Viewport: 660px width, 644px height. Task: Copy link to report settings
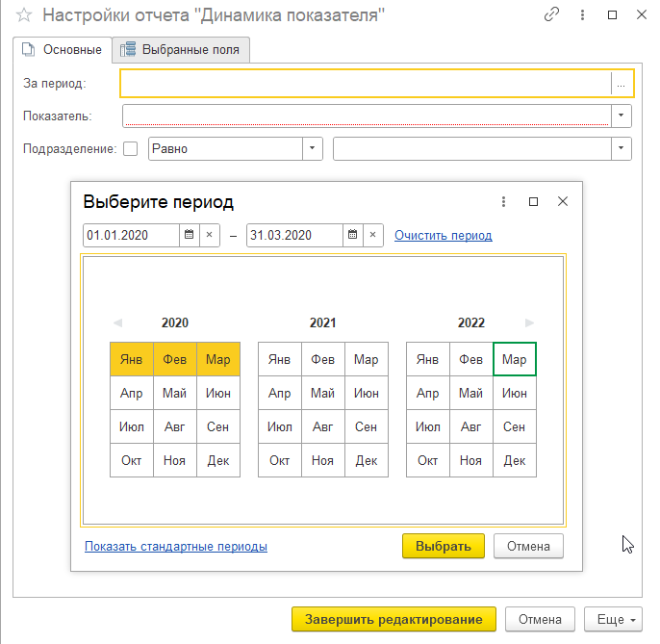click(551, 14)
